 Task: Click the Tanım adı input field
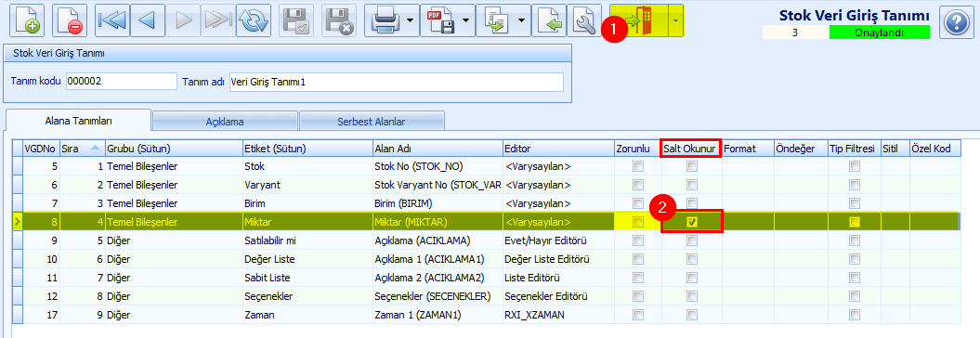pyautogui.click(x=397, y=82)
